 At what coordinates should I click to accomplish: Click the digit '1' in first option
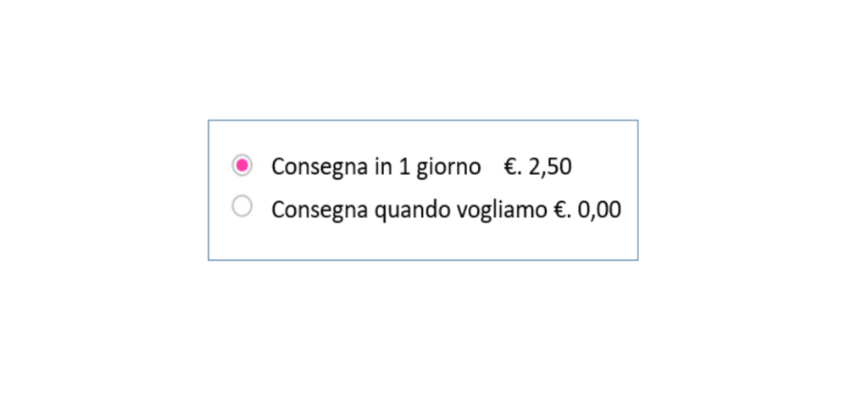[x=404, y=167]
